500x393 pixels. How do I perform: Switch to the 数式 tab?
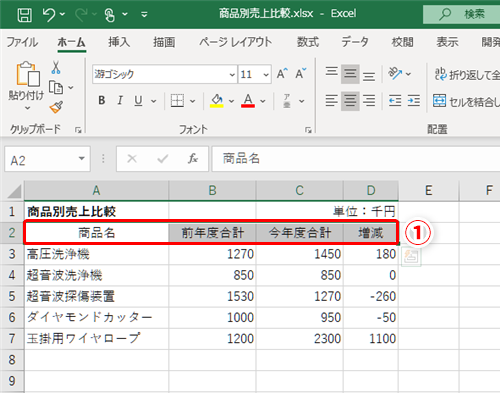point(308,42)
